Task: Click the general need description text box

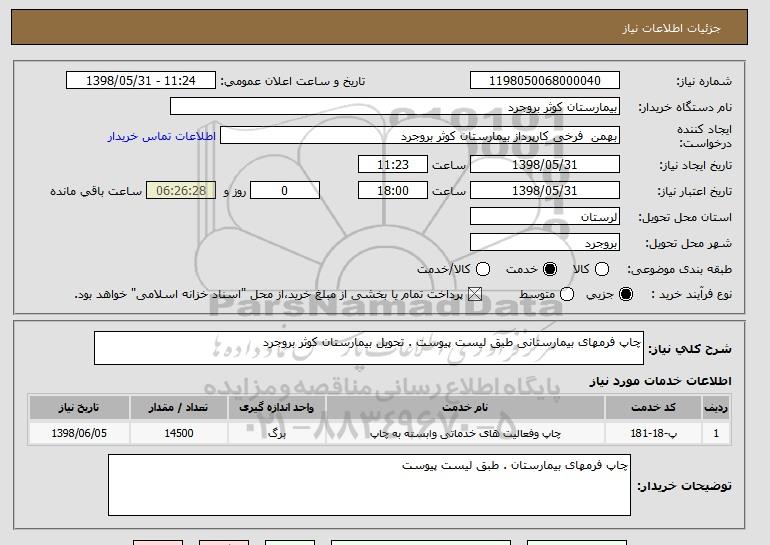Action: pos(369,348)
